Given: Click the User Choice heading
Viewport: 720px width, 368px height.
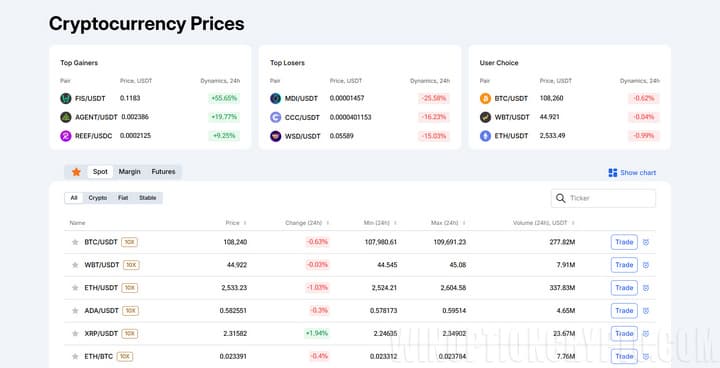Looking at the screenshot, I should (x=499, y=63).
